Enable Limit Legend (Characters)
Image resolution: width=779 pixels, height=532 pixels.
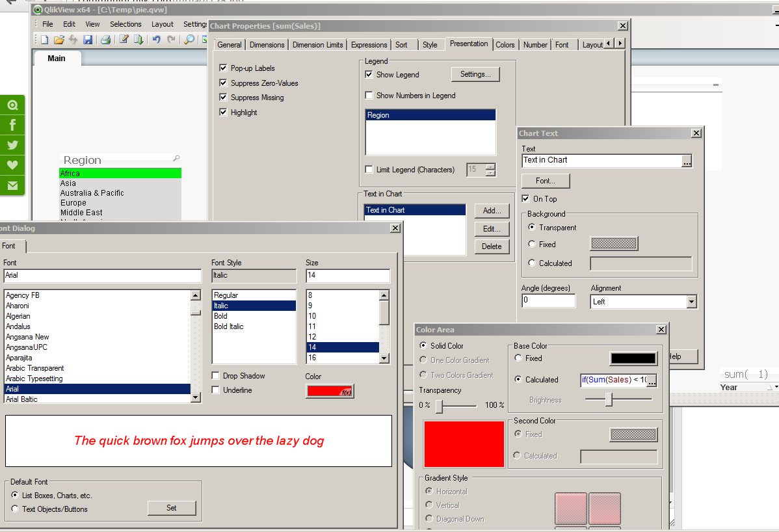(369, 169)
